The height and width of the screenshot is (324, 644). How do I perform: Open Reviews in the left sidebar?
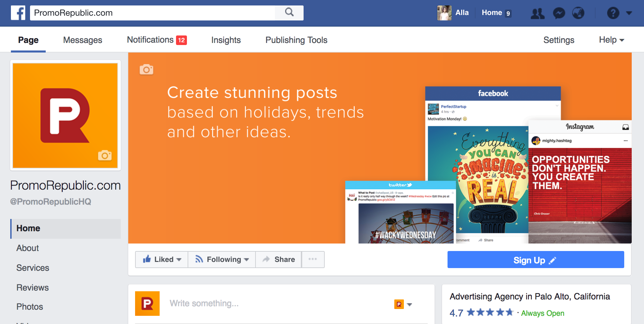click(x=33, y=288)
